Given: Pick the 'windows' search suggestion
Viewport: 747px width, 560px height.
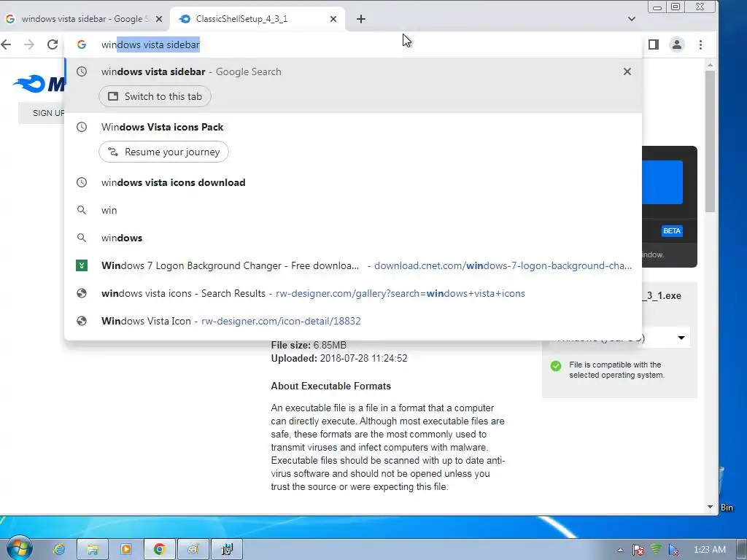Looking at the screenshot, I should click(x=353, y=238).
